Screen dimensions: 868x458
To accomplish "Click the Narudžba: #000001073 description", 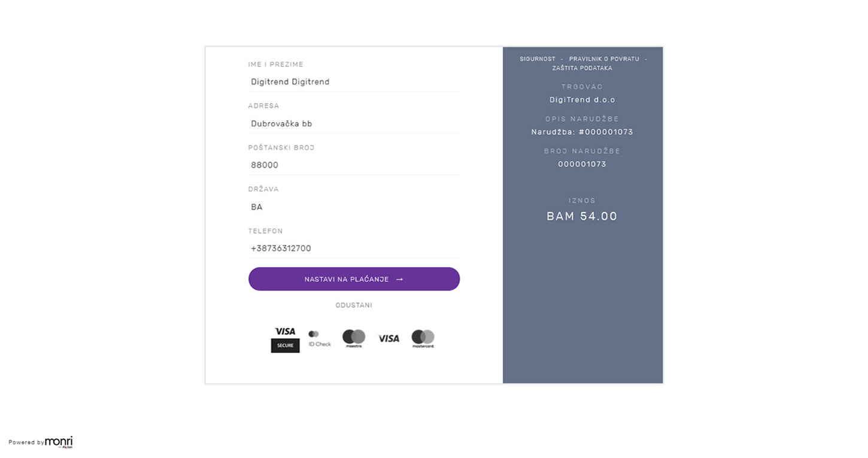I will point(582,132).
